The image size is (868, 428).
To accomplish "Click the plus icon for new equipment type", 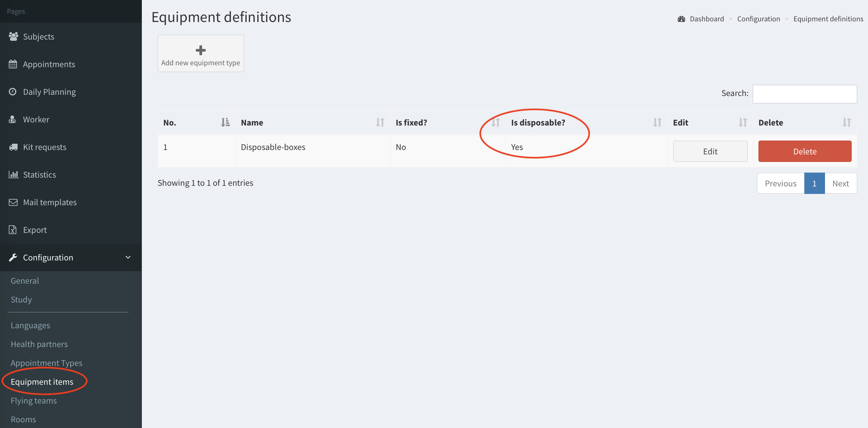I will [201, 50].
